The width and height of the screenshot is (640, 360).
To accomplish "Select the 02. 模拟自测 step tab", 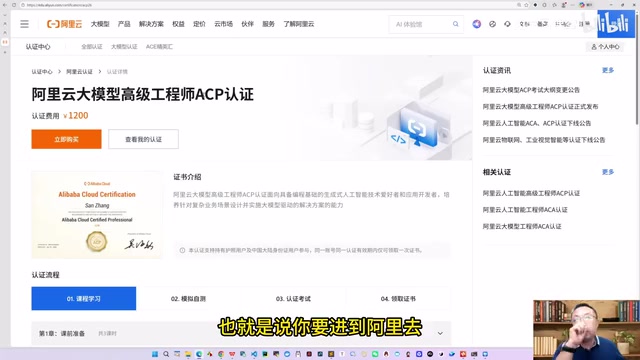I will tap(188, 298).
